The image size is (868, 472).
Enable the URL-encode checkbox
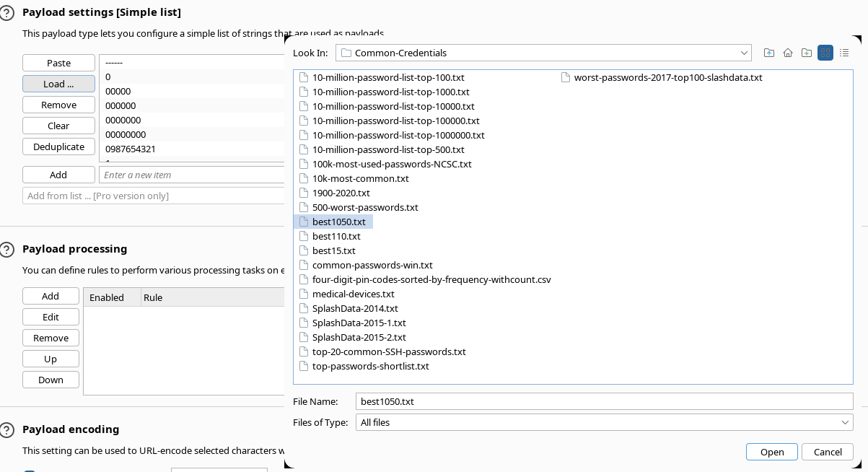coord(29,469)
